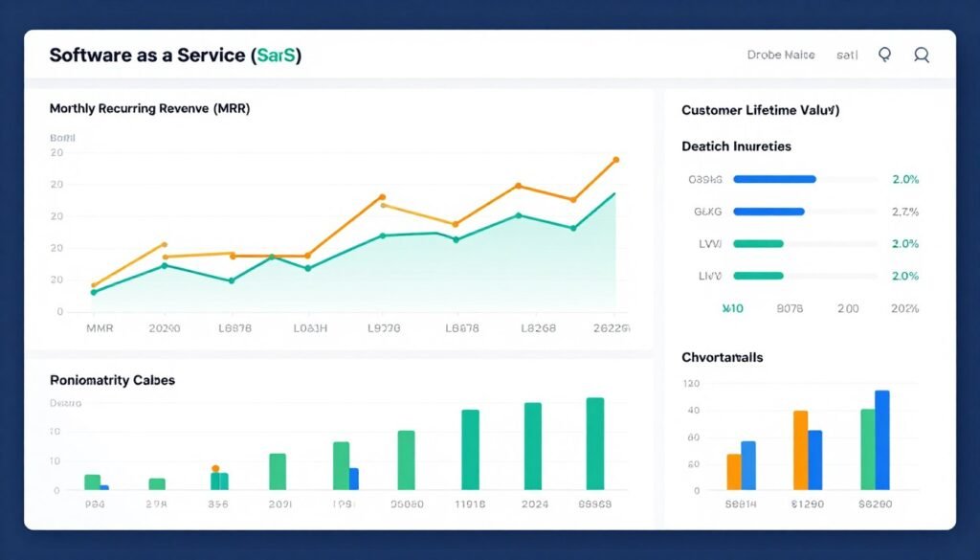Open the 'Drobe Malce' header link

point(781,55)
